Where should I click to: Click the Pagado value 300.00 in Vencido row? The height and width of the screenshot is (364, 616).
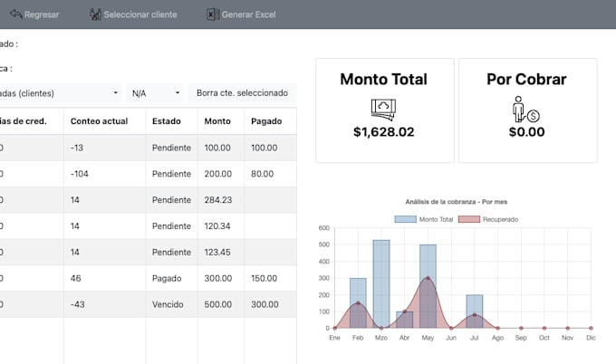pos(265,304)
